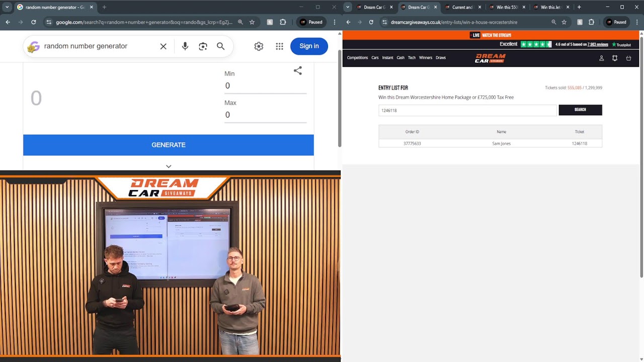Open Tech menu item
This screenshot has width=644, height=362.
[x=412, y=58]
